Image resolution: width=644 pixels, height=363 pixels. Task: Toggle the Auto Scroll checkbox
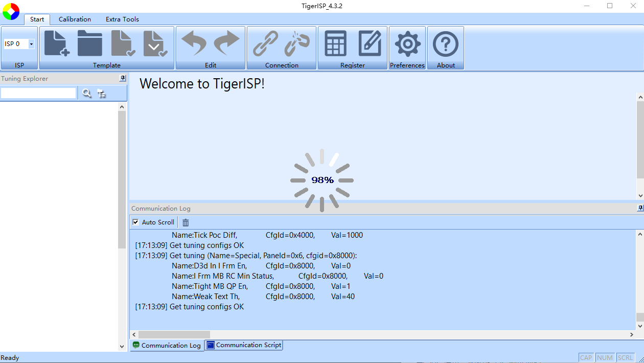(x=135, y=222)
